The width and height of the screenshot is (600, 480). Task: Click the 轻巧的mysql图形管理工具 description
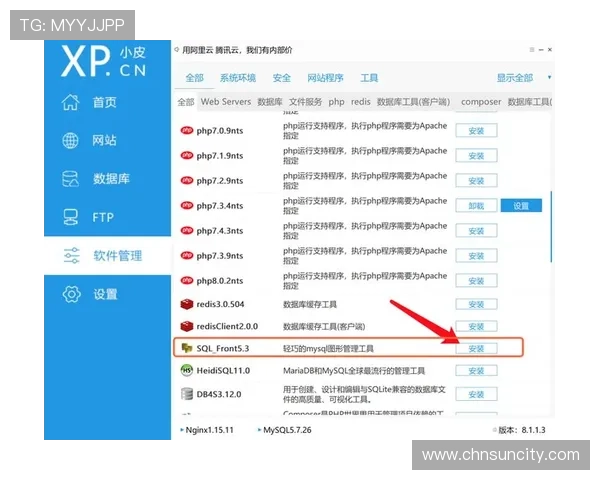[x=328, y=348]
